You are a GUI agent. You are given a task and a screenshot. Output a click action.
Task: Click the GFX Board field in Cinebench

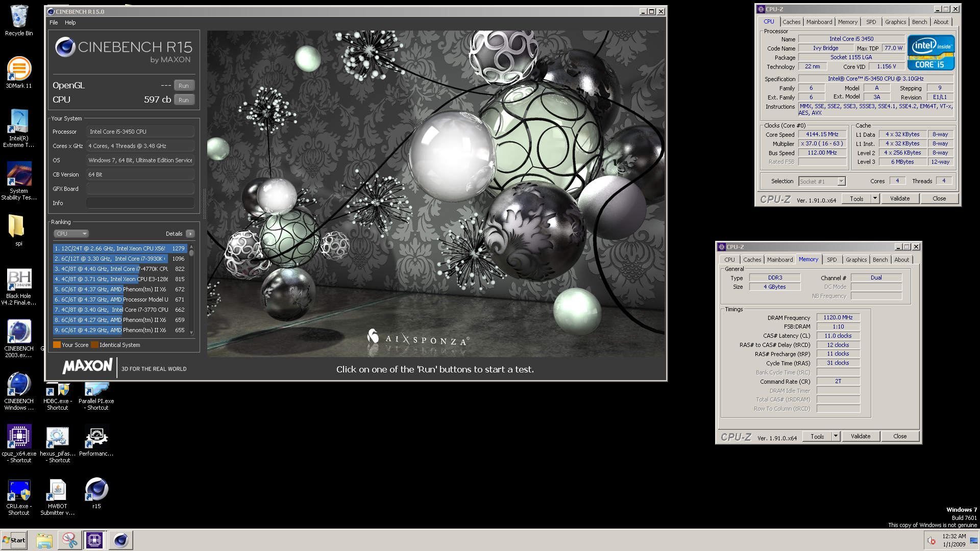(140, 189)
